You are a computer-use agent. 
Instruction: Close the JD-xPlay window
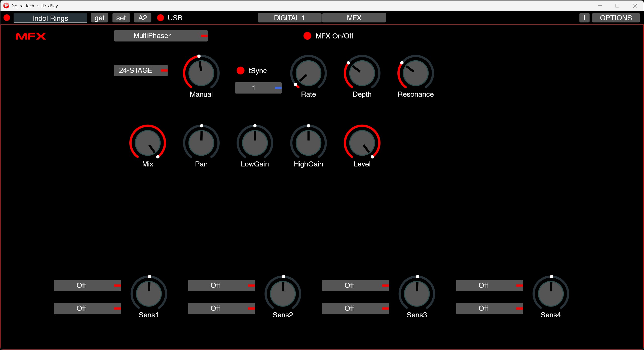(x=635, y=6)
